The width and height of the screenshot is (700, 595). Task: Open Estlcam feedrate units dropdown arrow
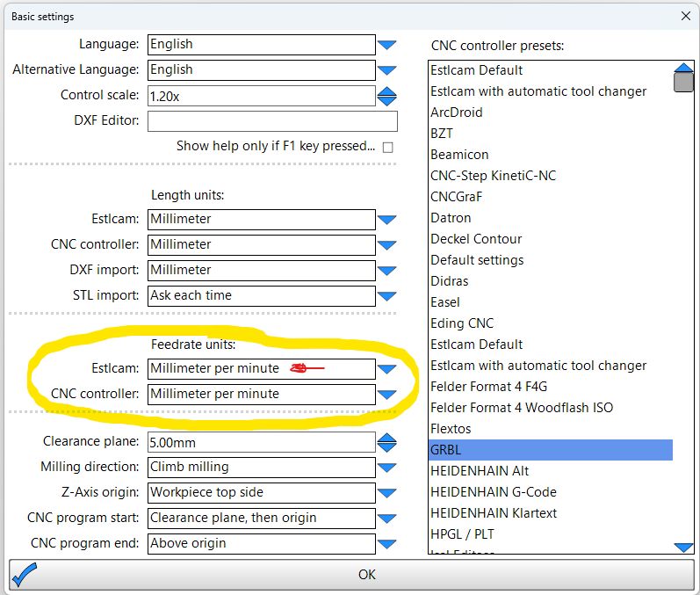[x=387, y=369]
